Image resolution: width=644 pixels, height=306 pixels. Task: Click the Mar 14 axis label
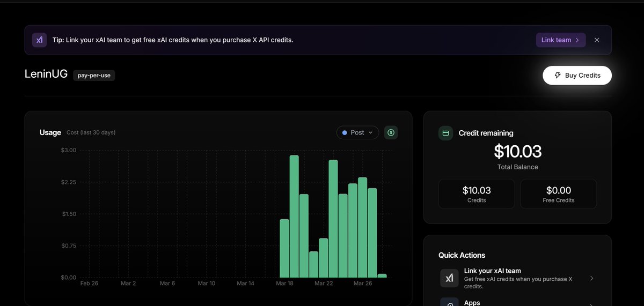(246, 283)
